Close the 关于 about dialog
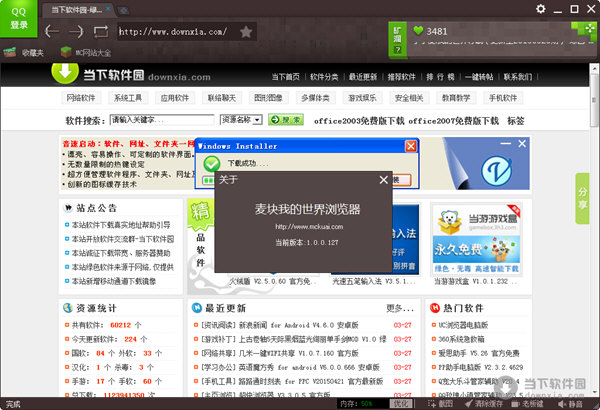The width and height of the screenshot is (600, 410). click(383, 180)
